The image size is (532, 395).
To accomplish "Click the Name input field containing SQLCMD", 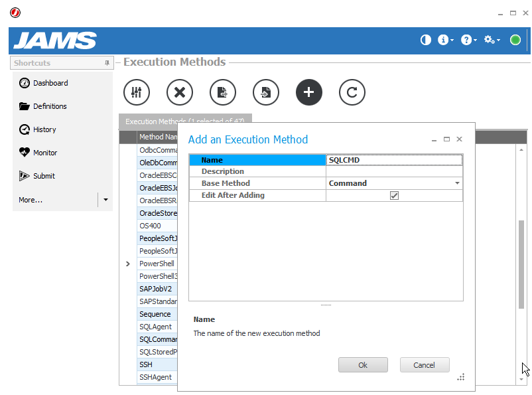I will [394, 160].
